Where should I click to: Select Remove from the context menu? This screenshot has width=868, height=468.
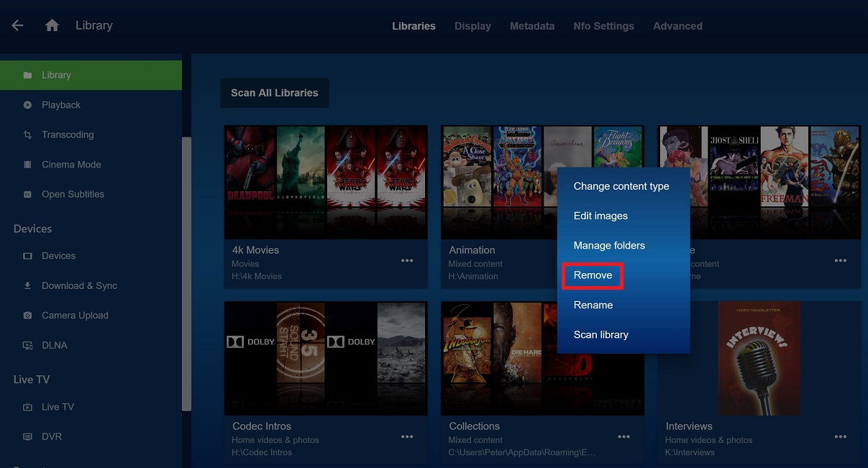[x=591, y=275]
